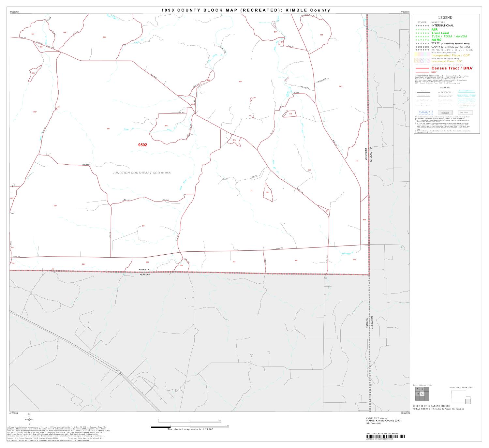
Task: Select the Inset area sample box
Action: coord(445,112)
